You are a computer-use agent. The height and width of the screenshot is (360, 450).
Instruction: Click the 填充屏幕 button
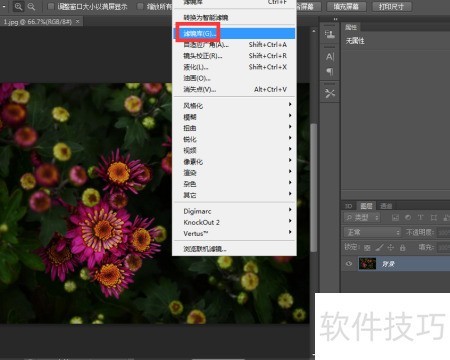pos(346,6)
